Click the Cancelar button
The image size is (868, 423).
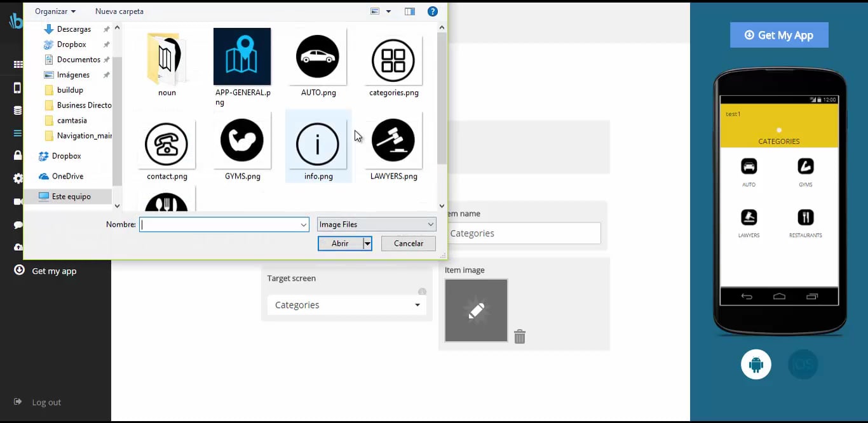click(x=409, y=244)
